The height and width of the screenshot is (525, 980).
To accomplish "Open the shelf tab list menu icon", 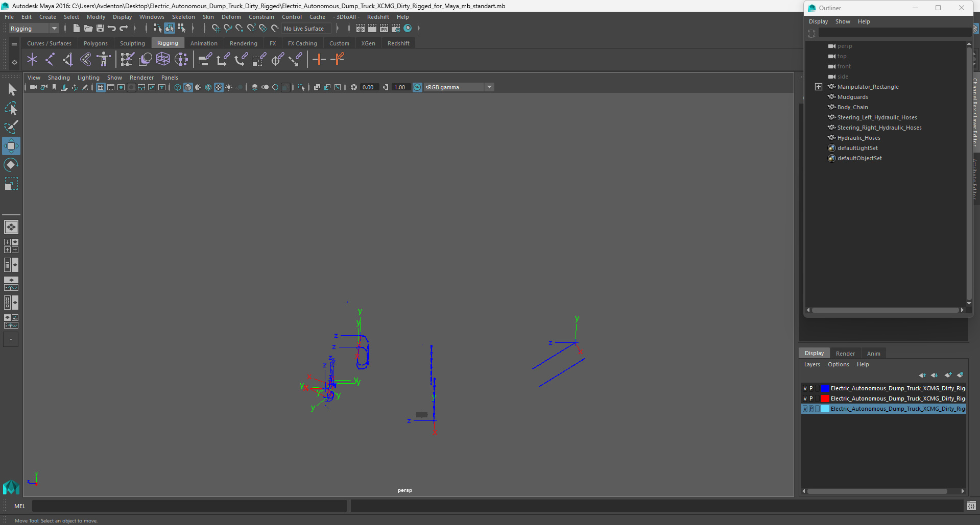I will (14, 44).
